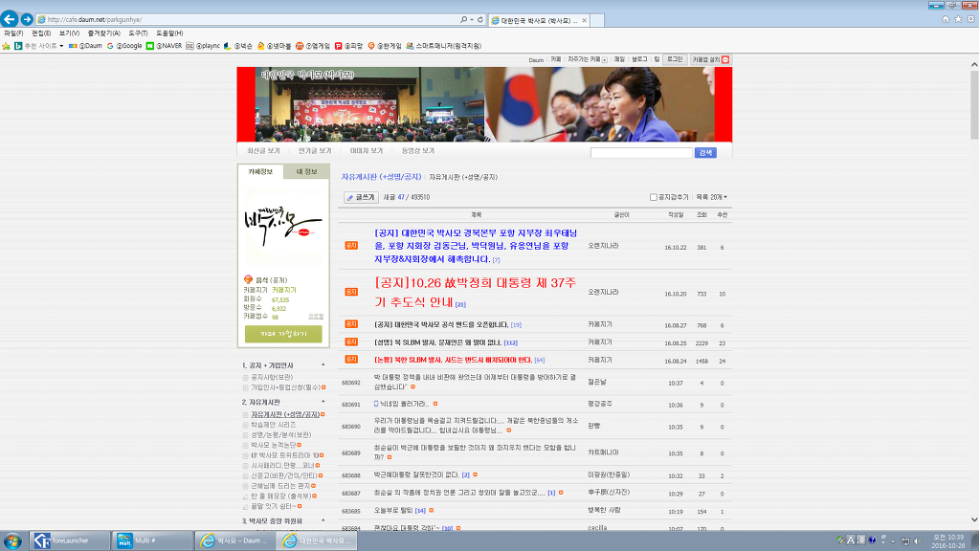Click the pencil 글쓰기 write post button
980x551 pixels.
point(361,197)
